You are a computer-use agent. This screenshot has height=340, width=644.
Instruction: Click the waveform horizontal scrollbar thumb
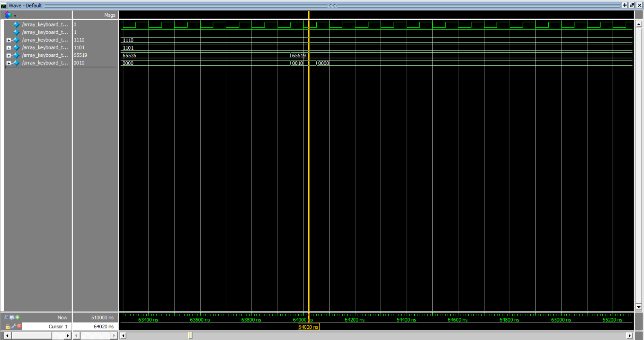pyautogui.click(x=190, y=335)
